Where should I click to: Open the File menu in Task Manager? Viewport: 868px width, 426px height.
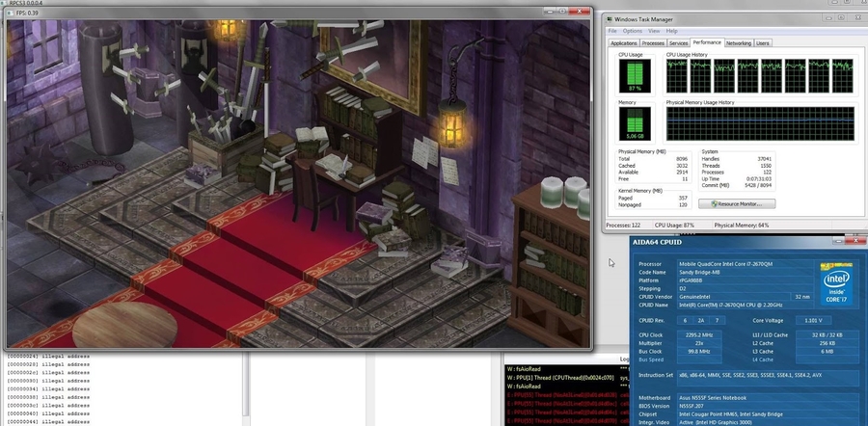pos(611,31)
